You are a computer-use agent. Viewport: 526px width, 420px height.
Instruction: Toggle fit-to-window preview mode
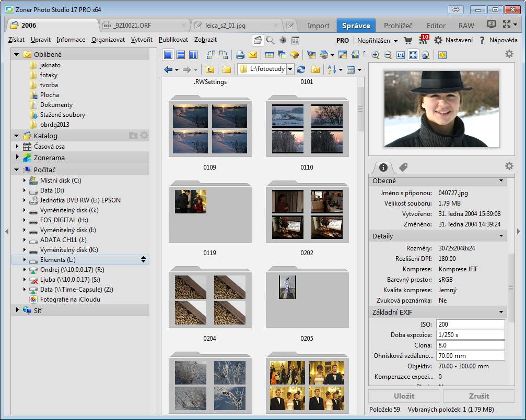(413, 55)
